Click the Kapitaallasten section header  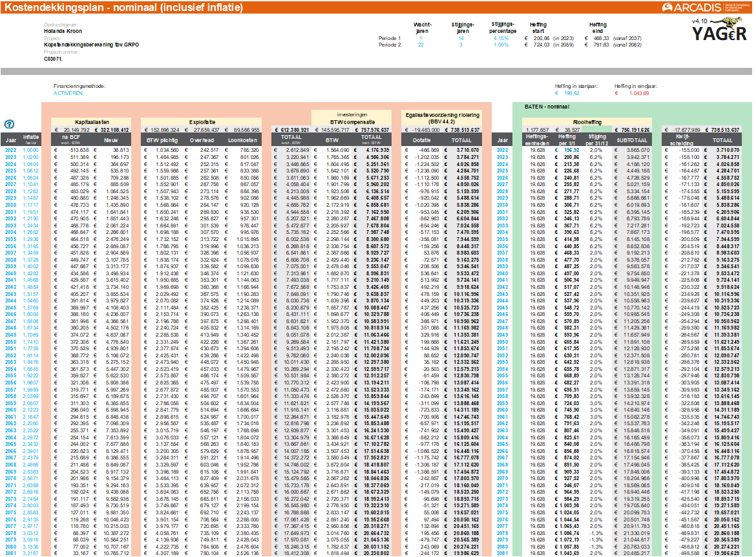(90, 121)
